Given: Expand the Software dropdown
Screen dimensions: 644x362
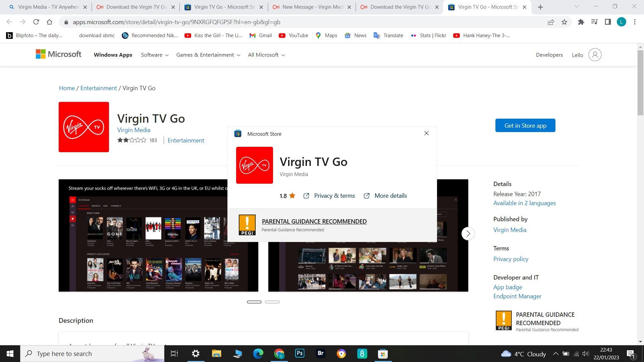Looking at the screenshot, I should coord(154,55).
